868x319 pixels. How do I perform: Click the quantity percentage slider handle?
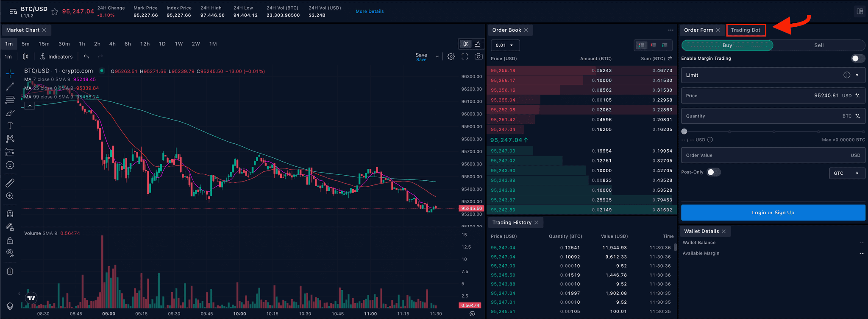pyautogui.click(x=684, y=132)
